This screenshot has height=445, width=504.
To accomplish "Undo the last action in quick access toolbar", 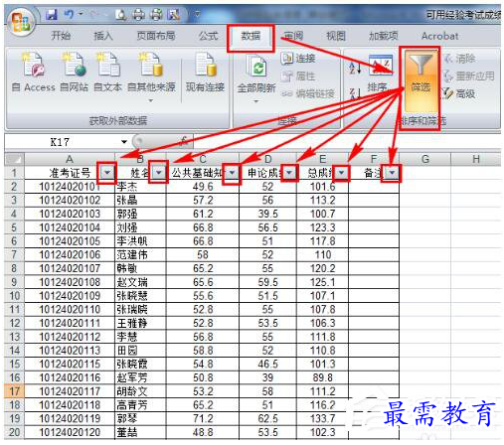I will (x=69, y=15).
